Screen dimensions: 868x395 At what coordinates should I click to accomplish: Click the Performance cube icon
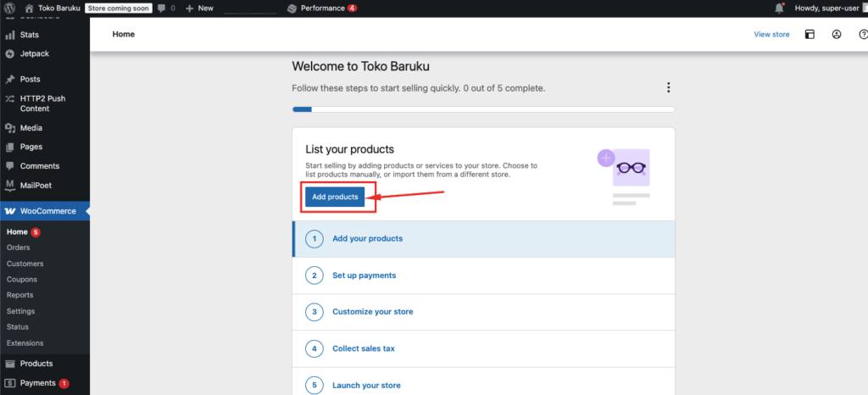point(292,8)
